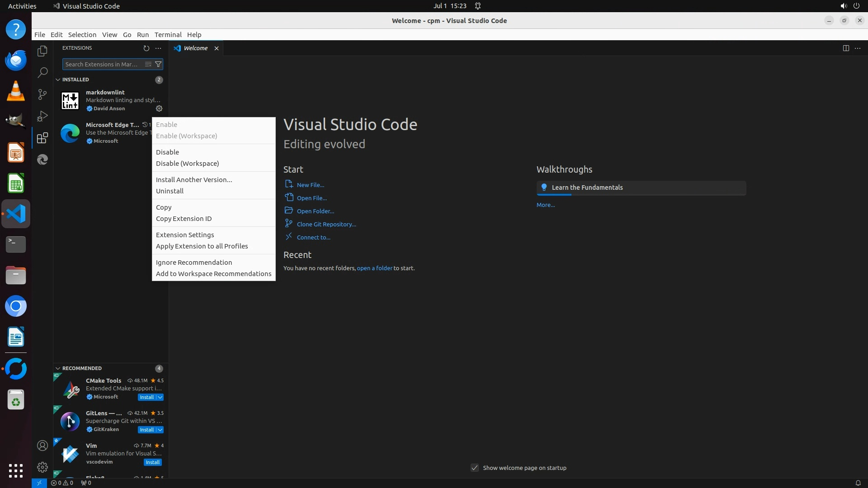This screenshot has height=488, width=868.
Task: Toggle Show welcome page on startup
Action: click(x=474, y=468)
